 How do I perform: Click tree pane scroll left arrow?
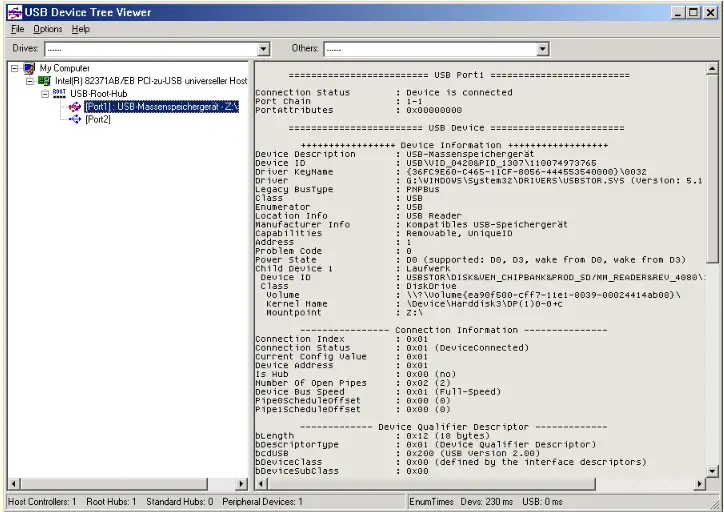coord(14,484)
